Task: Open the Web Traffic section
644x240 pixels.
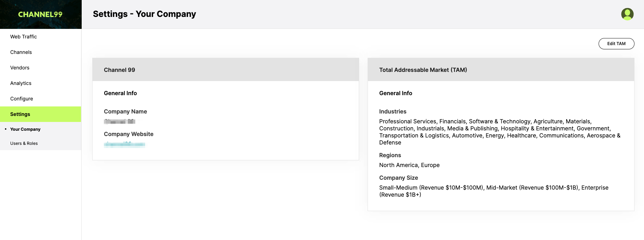Action: [40, 37]
